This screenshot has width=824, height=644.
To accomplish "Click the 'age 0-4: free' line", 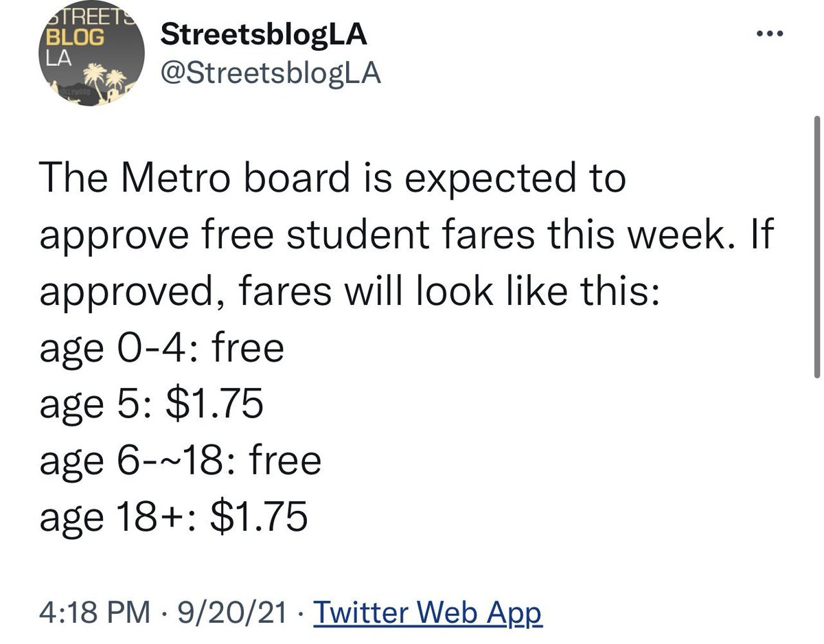I will click(161, 348).
